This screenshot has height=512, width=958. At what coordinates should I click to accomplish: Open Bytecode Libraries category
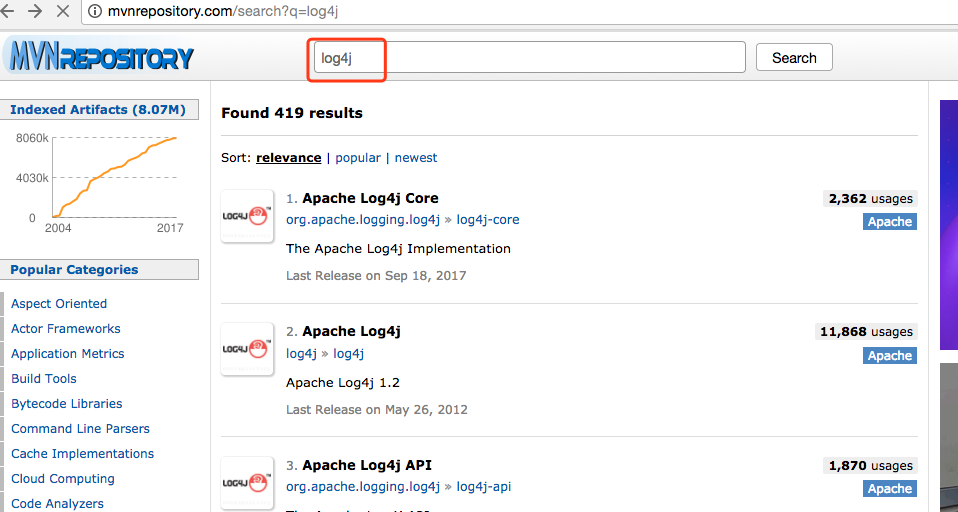tap(67, 404)
